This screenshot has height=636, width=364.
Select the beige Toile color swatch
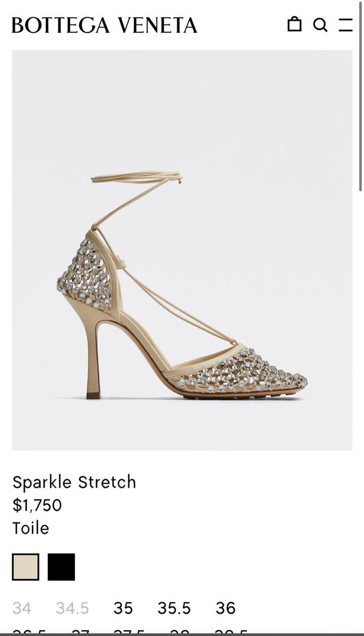pyautogui.click(x=25, y=567)
